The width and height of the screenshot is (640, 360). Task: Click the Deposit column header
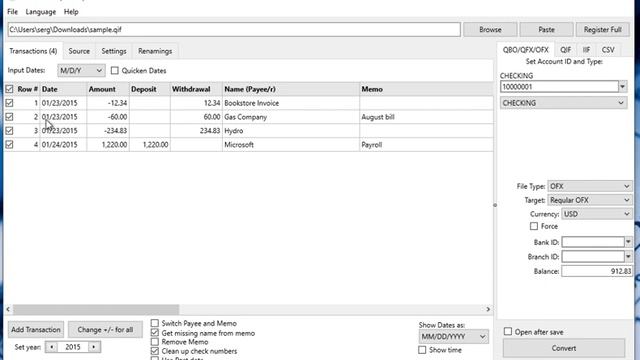tap(149, 89)
